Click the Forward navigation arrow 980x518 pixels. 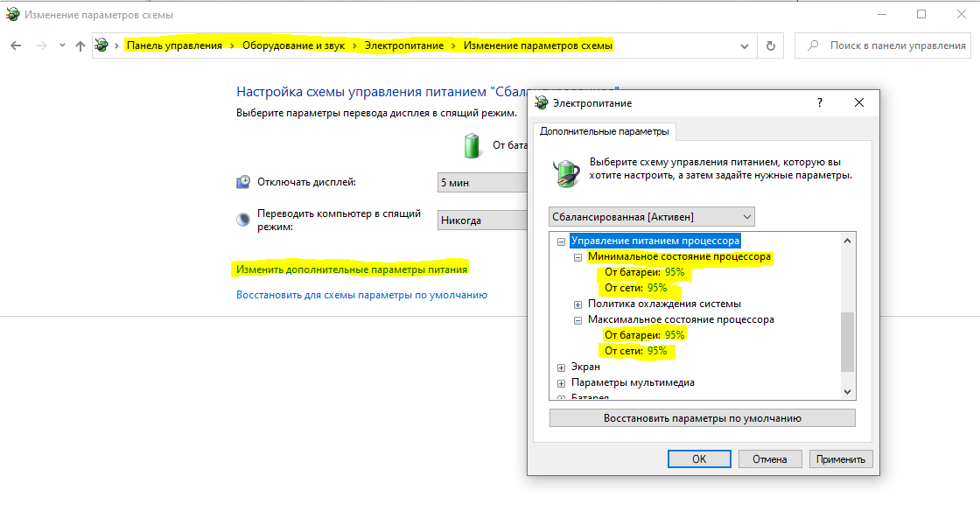click(x=41, y=45)
